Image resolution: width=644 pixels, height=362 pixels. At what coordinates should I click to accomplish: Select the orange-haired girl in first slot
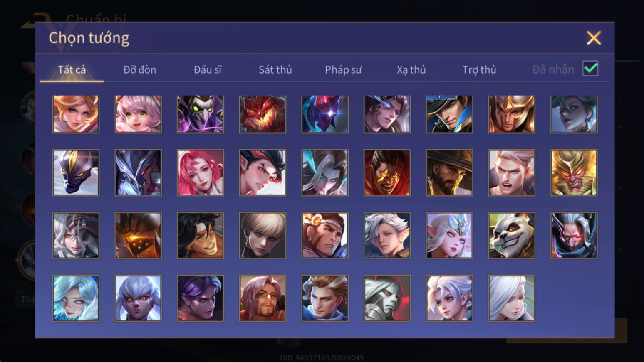76,114
